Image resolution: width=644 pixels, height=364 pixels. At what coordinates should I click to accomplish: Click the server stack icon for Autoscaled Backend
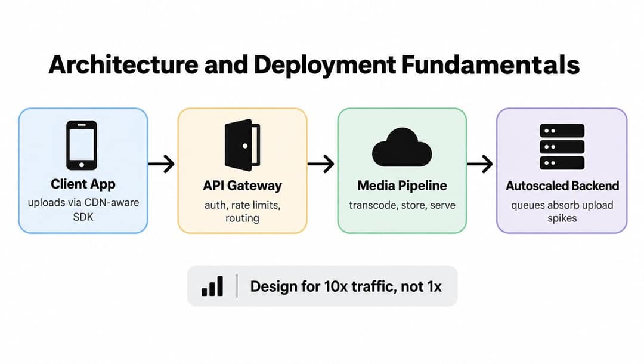click(x=562, y=147)
